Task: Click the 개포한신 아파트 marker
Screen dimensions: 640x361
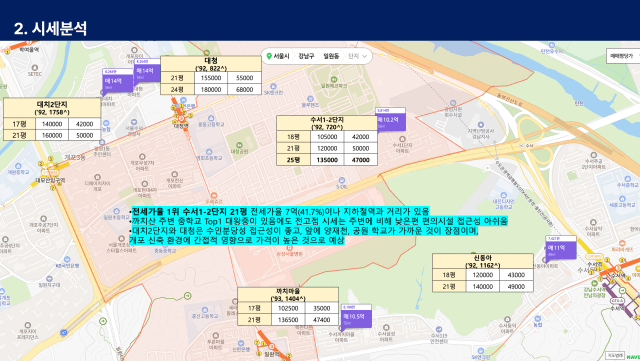Action: (x=174, y=174)
